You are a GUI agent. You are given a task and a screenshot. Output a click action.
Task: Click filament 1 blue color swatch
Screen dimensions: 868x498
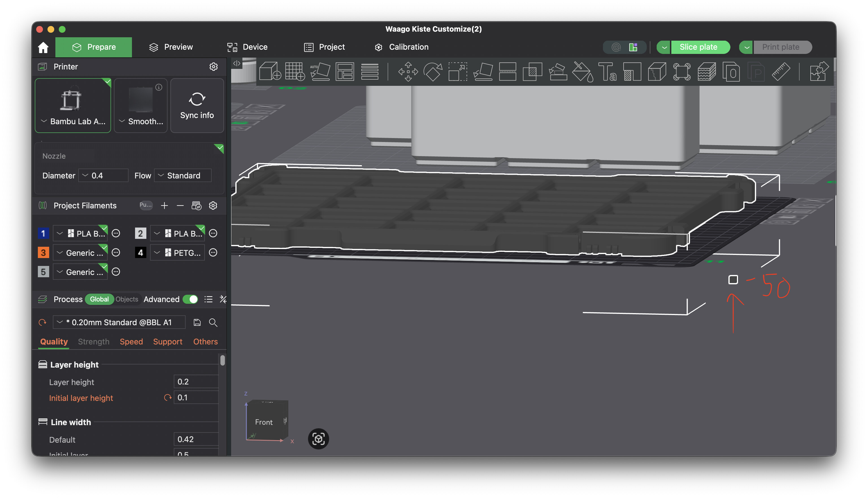[x=43, y=233]
